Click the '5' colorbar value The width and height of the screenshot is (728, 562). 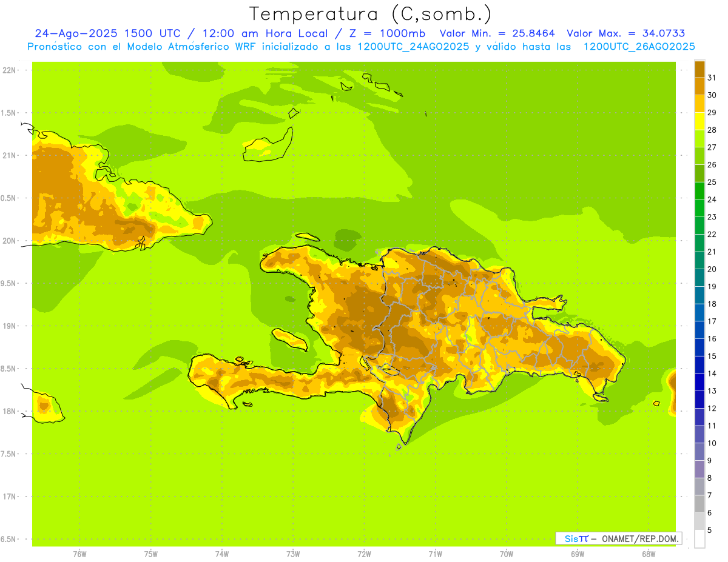pyautogui.click(x=710, y=530)
